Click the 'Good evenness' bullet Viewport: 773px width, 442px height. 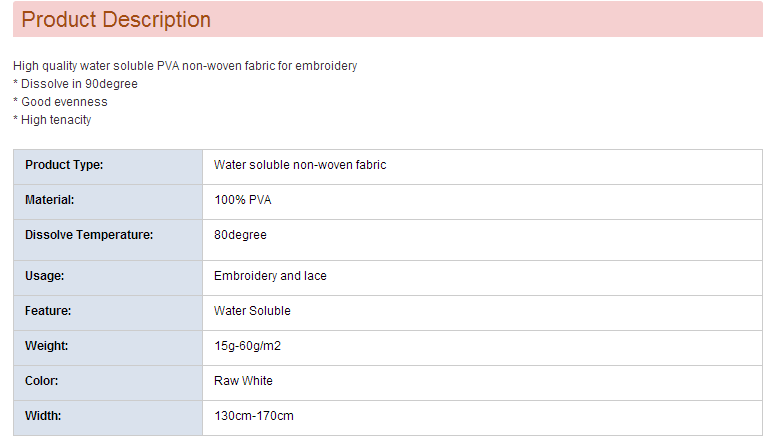(x=60, y=102)
